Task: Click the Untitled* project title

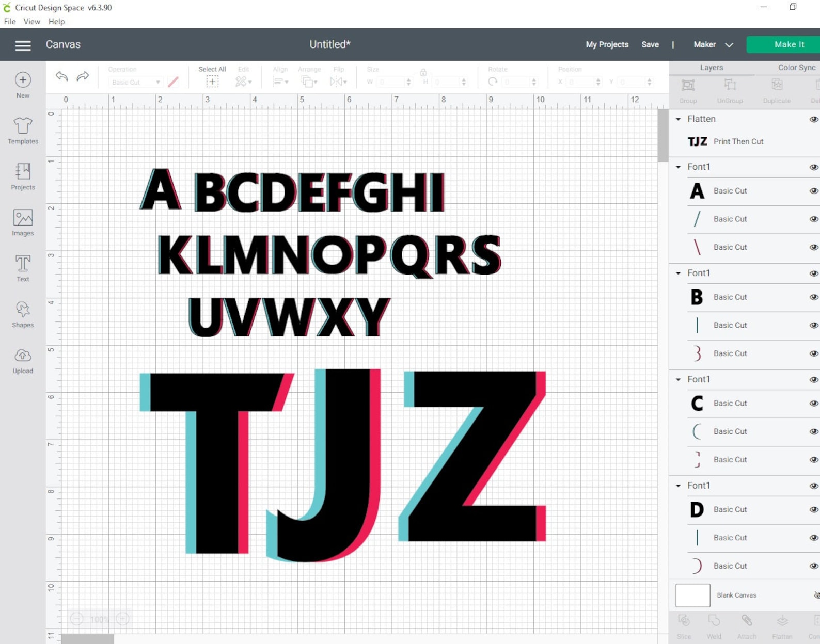Action: (329, 44)
